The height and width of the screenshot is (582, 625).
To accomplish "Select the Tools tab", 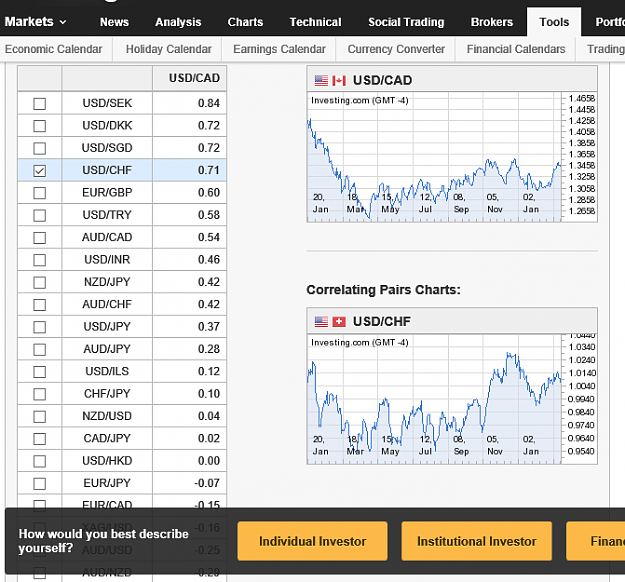I will [554, 22].
